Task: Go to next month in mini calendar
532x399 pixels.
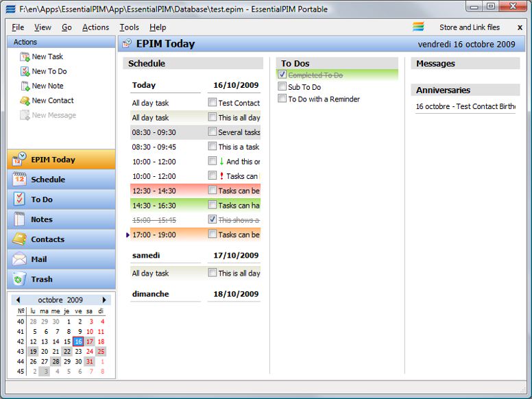Action: tap(104, 300)
